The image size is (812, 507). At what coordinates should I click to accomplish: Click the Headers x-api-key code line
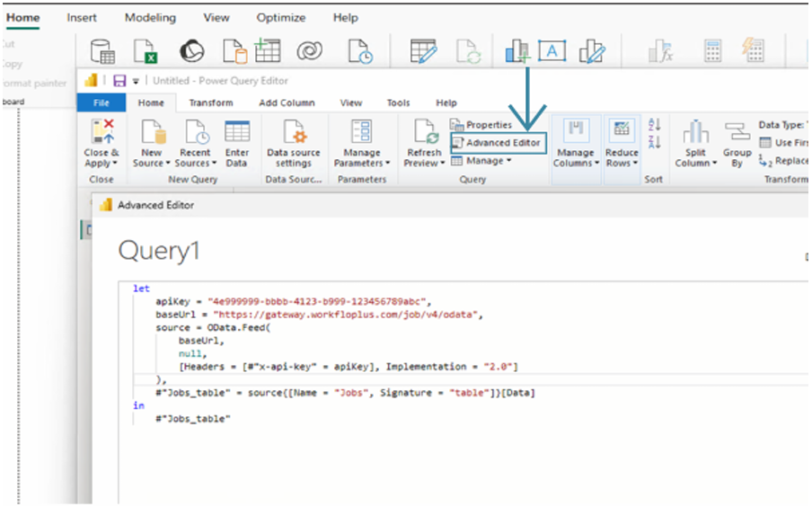[x=348, y=367]
